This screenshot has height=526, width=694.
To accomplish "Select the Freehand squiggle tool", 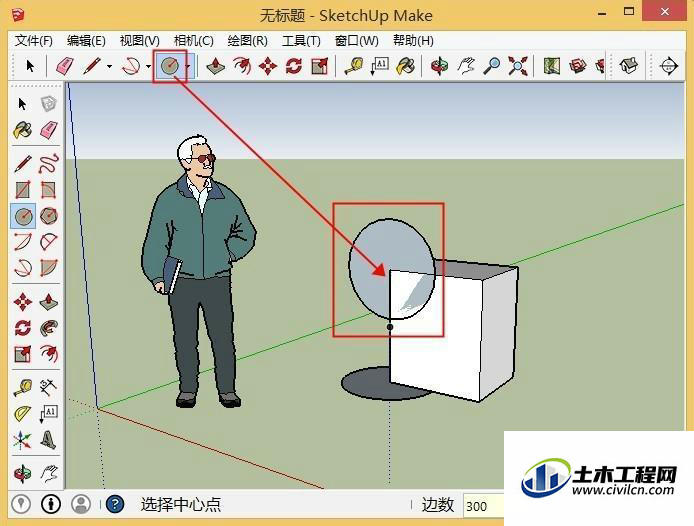I will [49, 163].
